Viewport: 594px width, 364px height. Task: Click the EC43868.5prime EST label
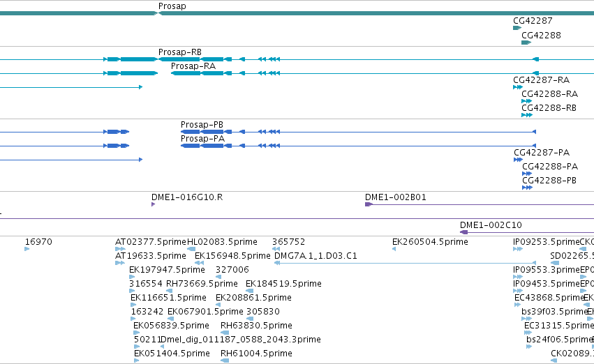click(549, 298)
